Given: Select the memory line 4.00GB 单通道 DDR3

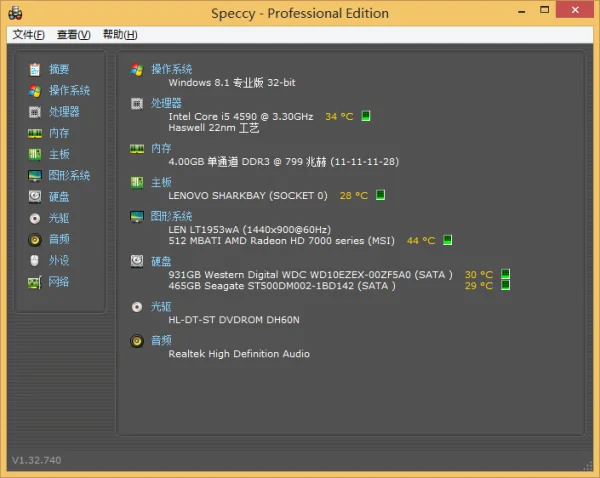Looking at the screenshot, I should (x=284, y=162).
